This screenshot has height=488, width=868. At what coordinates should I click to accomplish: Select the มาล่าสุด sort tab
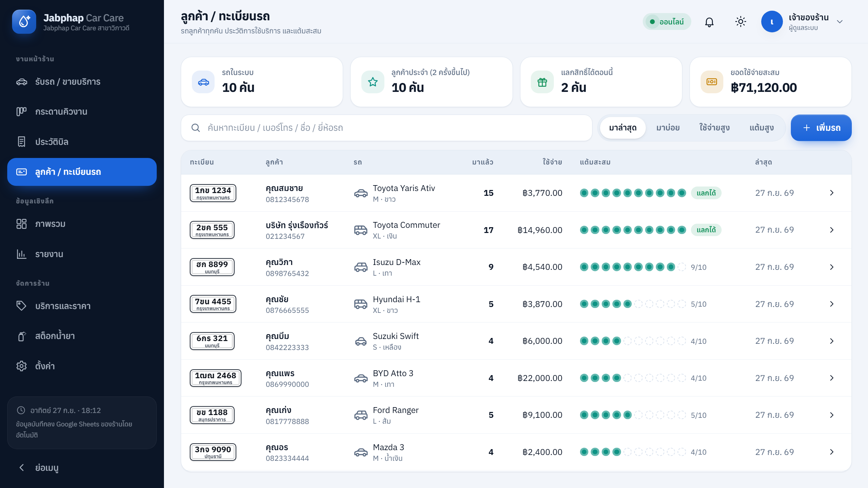coord(622,128)
